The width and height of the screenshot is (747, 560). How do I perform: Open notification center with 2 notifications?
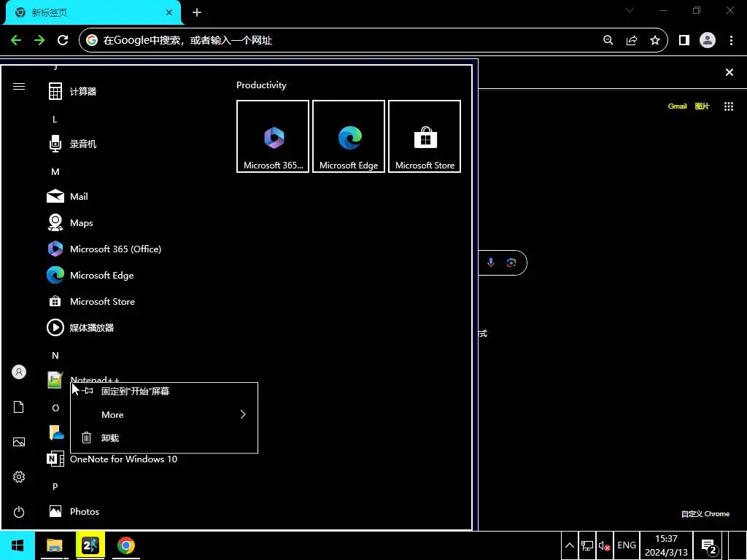[709, 545]
